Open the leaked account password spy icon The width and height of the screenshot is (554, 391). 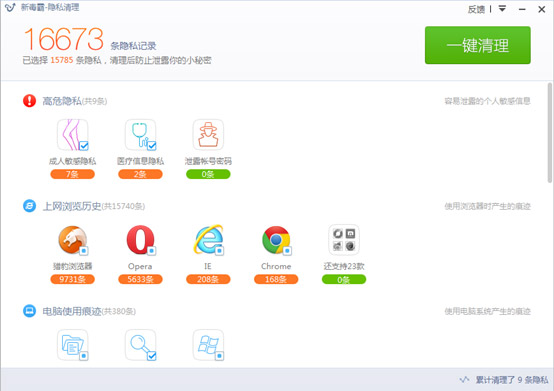pyautogui.click(x=208, y=135)
